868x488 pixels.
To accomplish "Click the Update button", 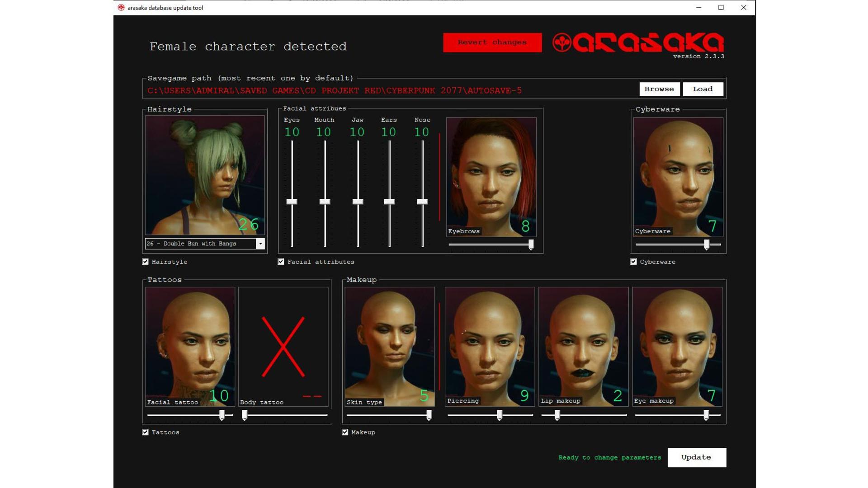I will (697, 457).
